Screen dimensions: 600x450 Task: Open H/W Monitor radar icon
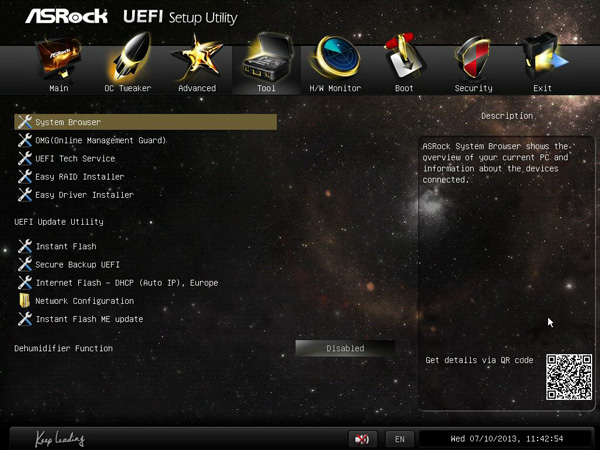tap(335, 57)
